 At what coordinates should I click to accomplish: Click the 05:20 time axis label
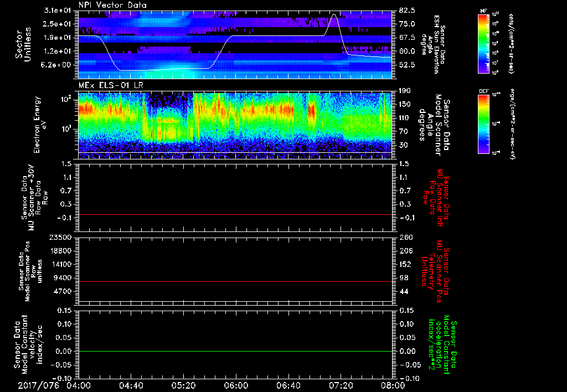pos(184,386)
